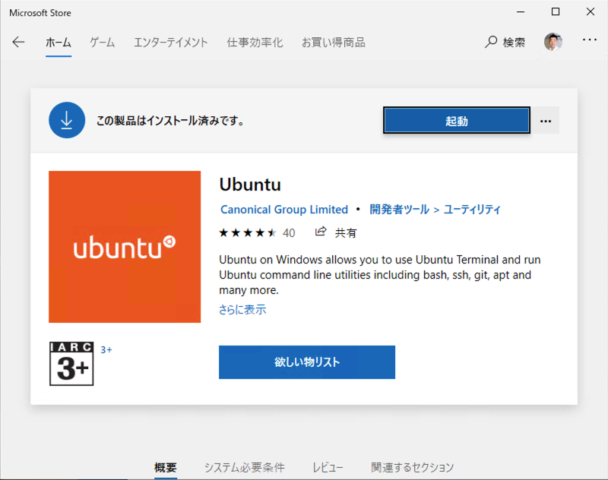Expand description with さらに表示

tap(242, 310)
